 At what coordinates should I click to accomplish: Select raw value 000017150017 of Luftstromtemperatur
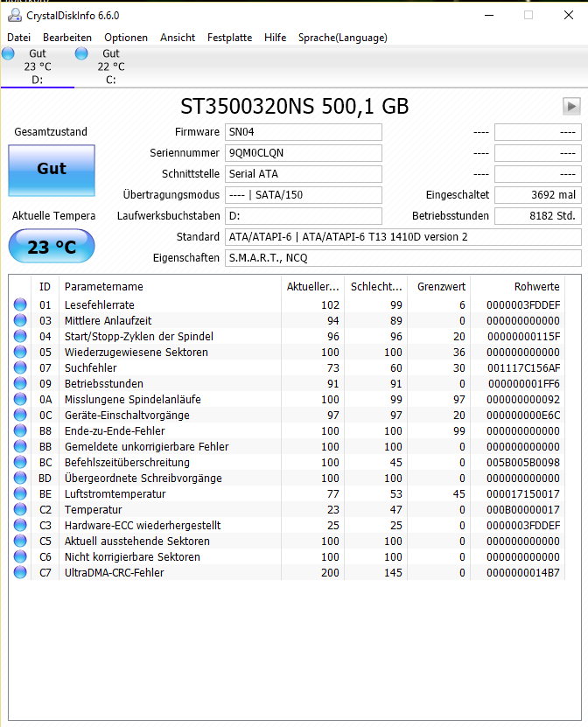[x=523, y=494]
